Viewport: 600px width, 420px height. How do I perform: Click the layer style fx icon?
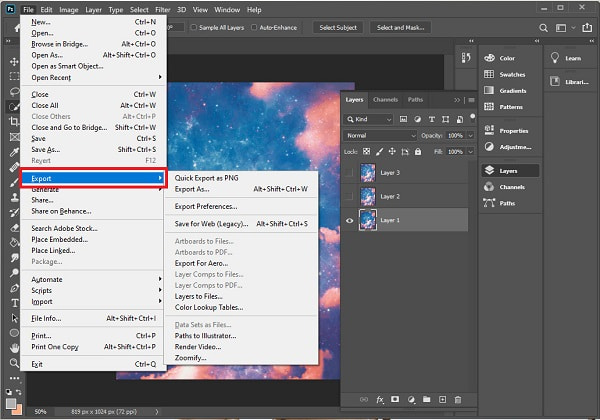[380, 400]
